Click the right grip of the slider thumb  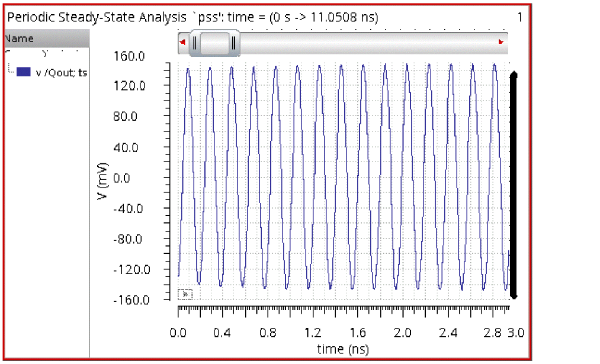coord(233,43)
